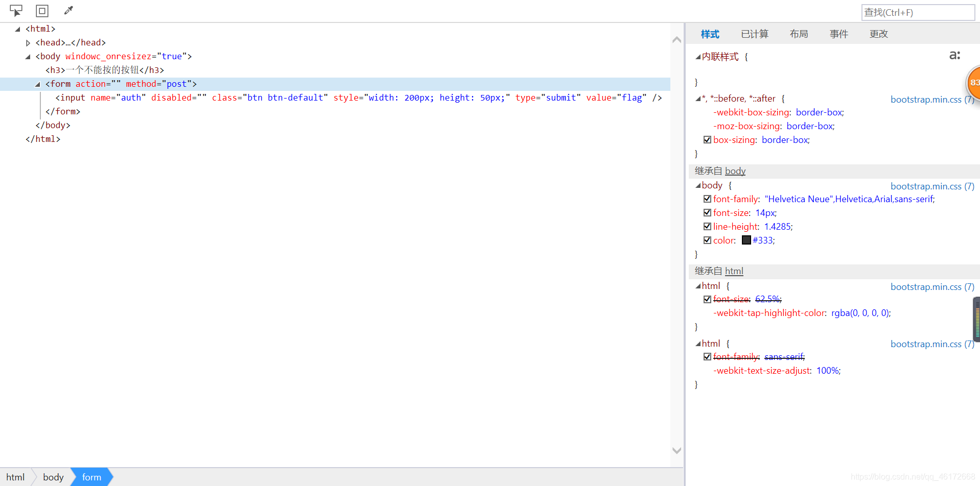Activate the select element tool
This screenshot has height=486, width=980.
pos(16,11)
